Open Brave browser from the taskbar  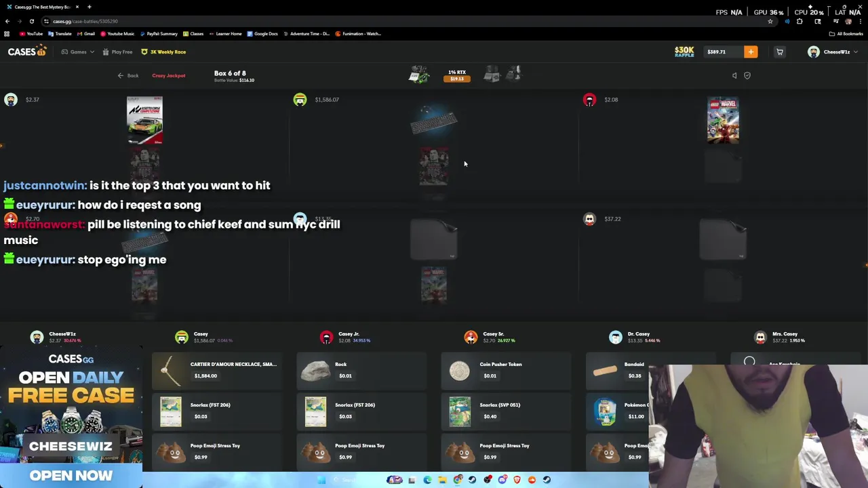(517, 480)
